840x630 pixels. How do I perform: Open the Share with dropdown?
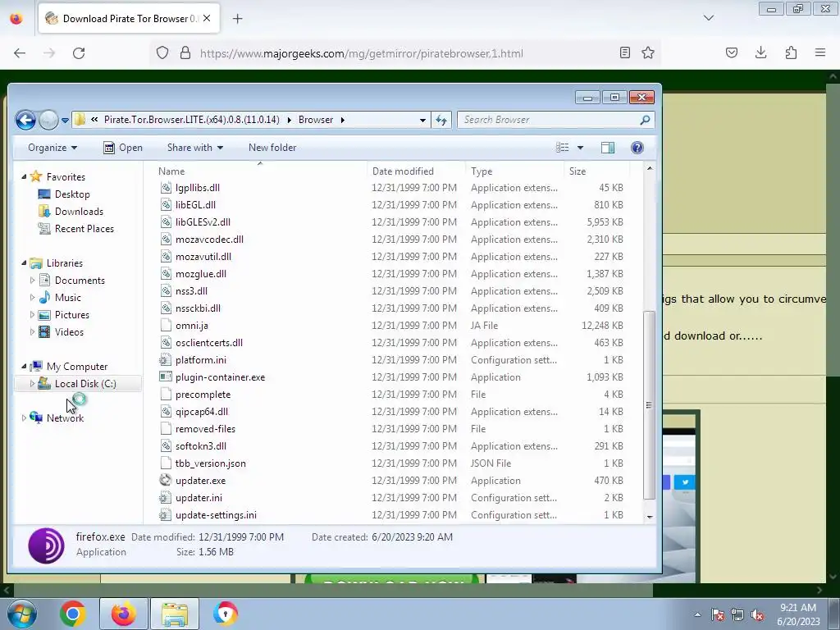pyautogui.click(x=195, y=148)
